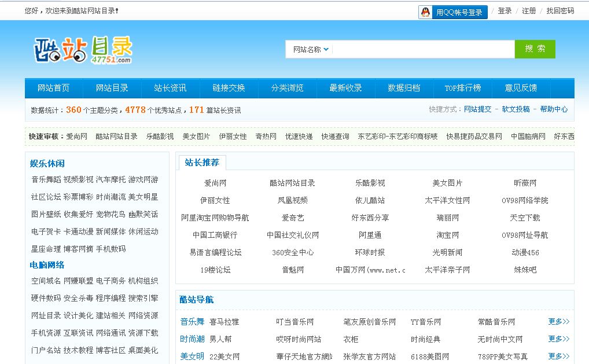Open 爱奇艺 in recommended sites
The height and width of the screenshot is (364, 589).
click(293, 218)
